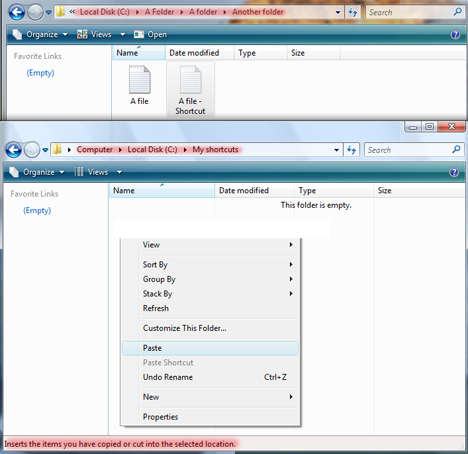
Task: Click the Back arrow in Another folder window
Action: (x=17, y=12)
